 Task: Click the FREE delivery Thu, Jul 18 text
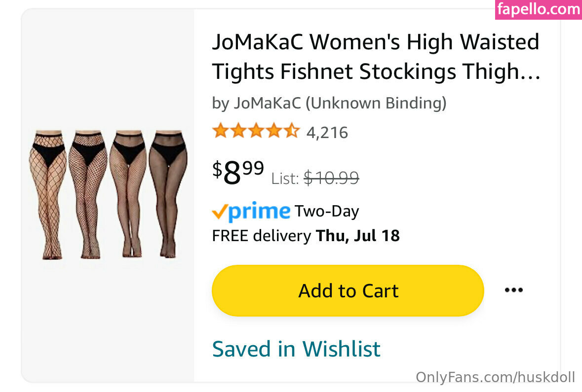(x=306, y=236)
